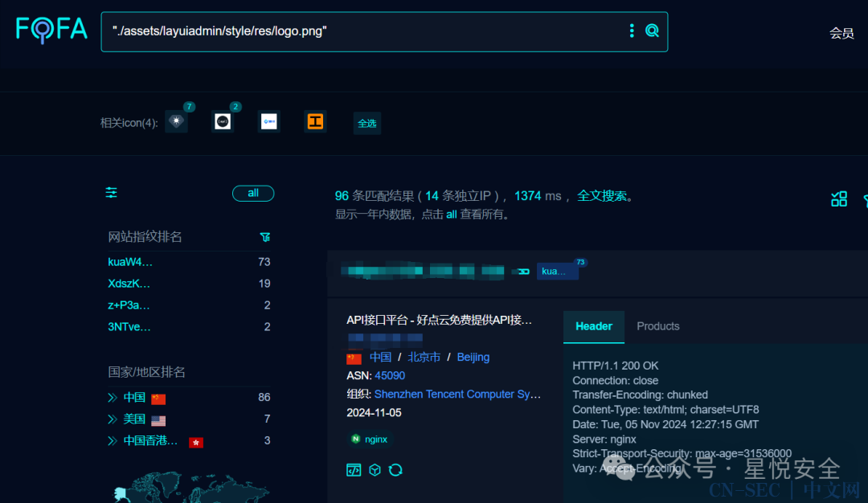Click the 'Server: nginx' header line
This screenshot has height=503, width=868.
click(604, 439)
